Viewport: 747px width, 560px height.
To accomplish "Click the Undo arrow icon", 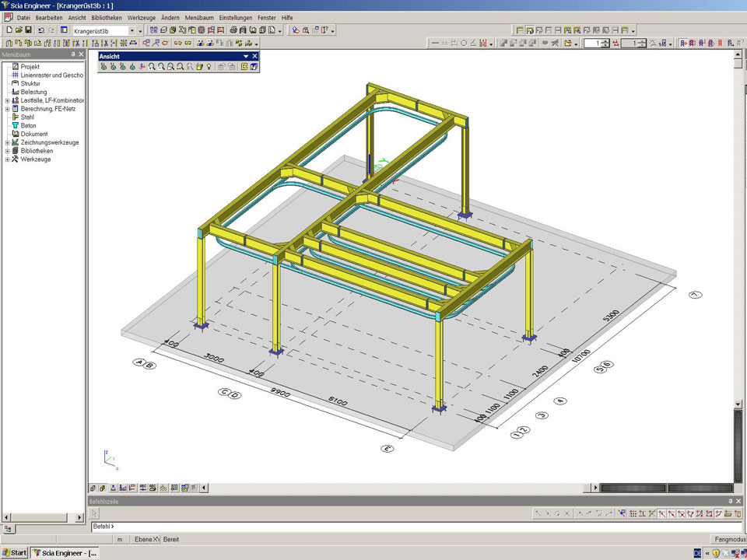I will click(40, 30).
